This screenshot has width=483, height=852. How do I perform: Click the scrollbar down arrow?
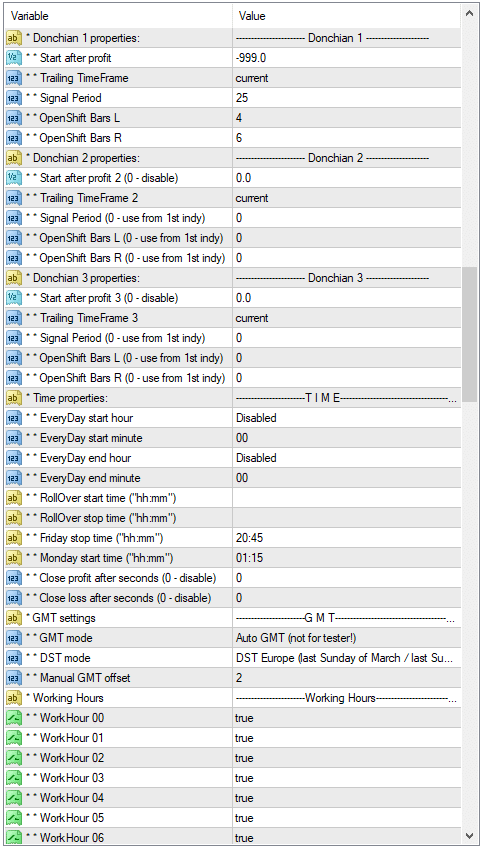click(469, 836)
